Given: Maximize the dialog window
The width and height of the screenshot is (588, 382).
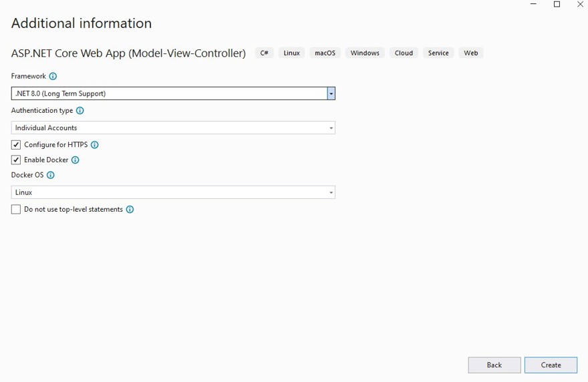Looking at the screenshot, I should pyautogui.click(x=557, y=4).
